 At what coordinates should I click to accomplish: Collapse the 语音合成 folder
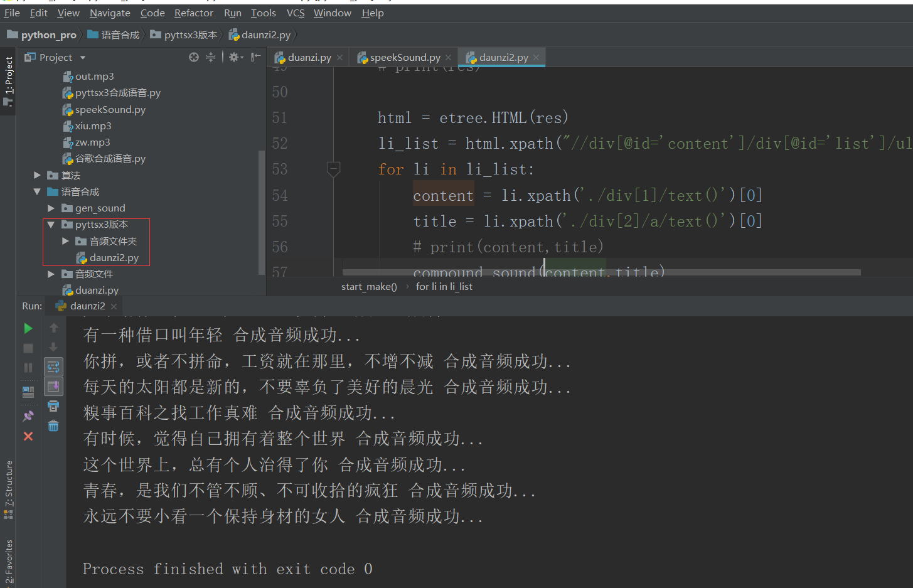37,191
